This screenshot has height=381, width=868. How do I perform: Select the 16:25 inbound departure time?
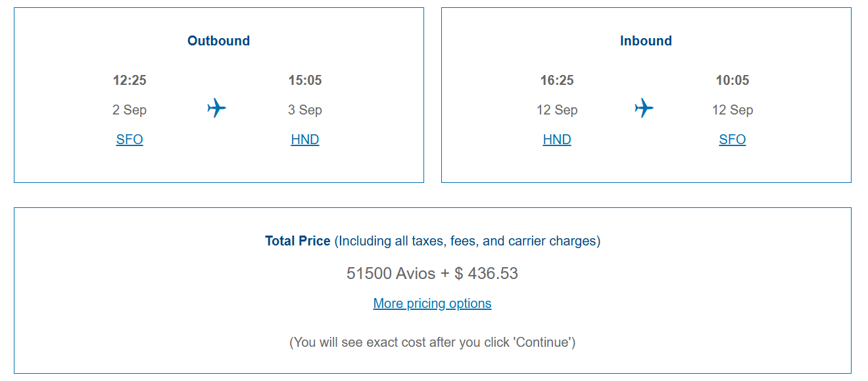[557, 80]
